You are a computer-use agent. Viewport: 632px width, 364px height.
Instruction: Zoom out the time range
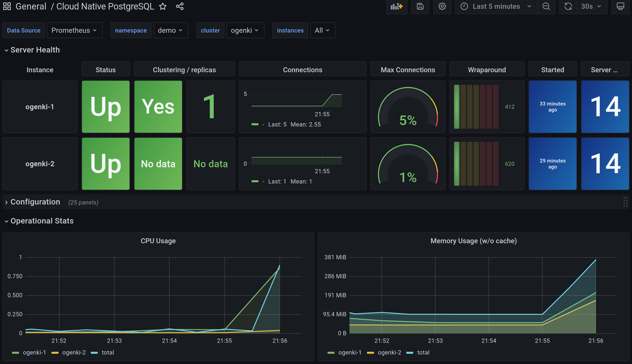[546, 6]
